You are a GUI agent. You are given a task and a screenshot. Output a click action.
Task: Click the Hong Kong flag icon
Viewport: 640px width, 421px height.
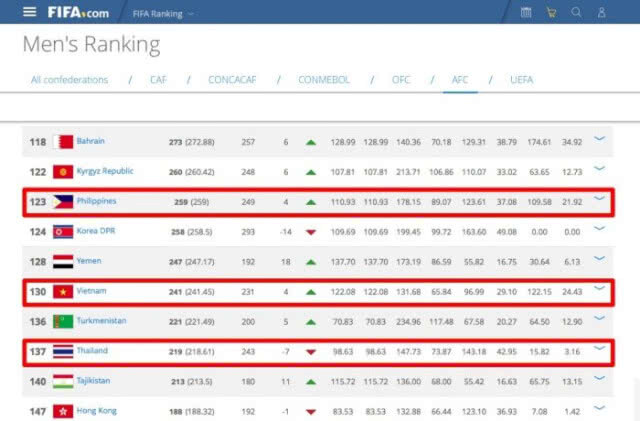pyautogui.click(x=63, y=411)
